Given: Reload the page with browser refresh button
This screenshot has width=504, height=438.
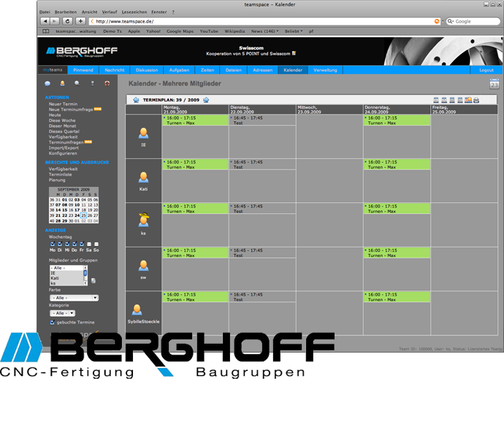Looking at the screenshot, I should tap(67, 21).
